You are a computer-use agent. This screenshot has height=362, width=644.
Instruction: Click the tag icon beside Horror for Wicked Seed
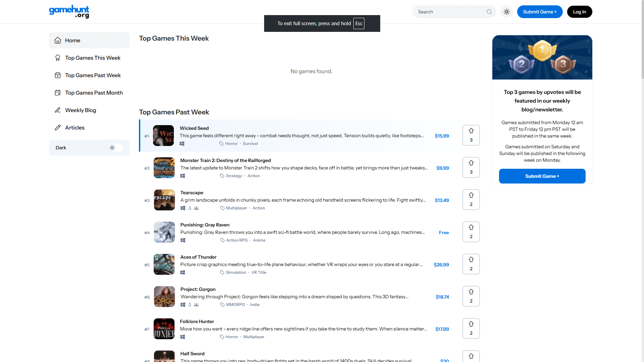pos(221,143)
